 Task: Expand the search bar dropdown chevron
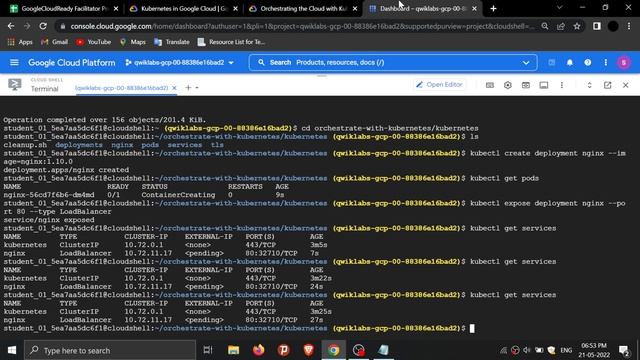click(526, 62)
